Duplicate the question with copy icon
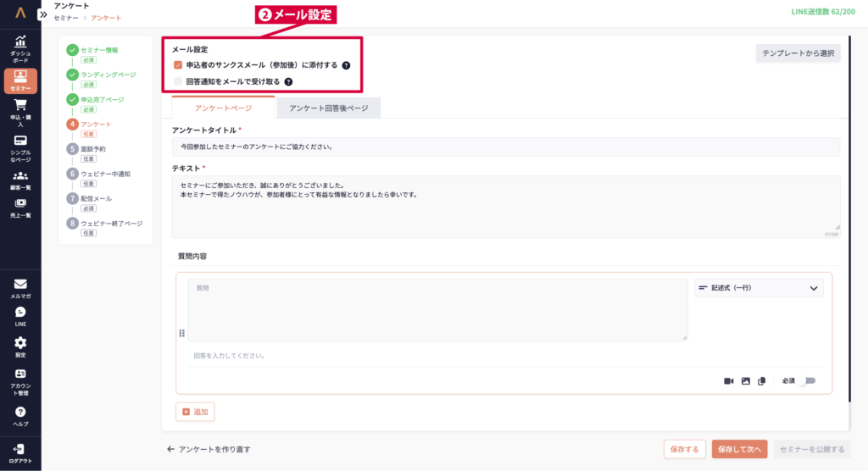Viewport: 868px width, 471px height. click(x=762, y=381)
